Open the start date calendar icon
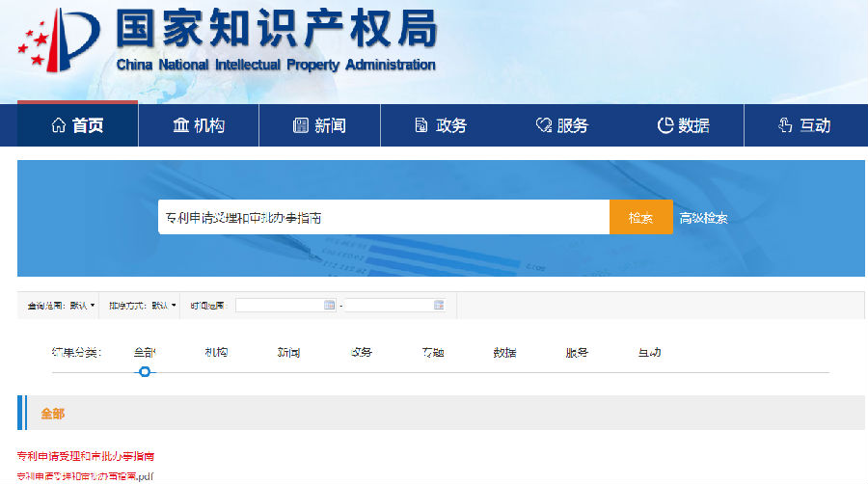Screen dimensions: 868x484 point(329,306)
